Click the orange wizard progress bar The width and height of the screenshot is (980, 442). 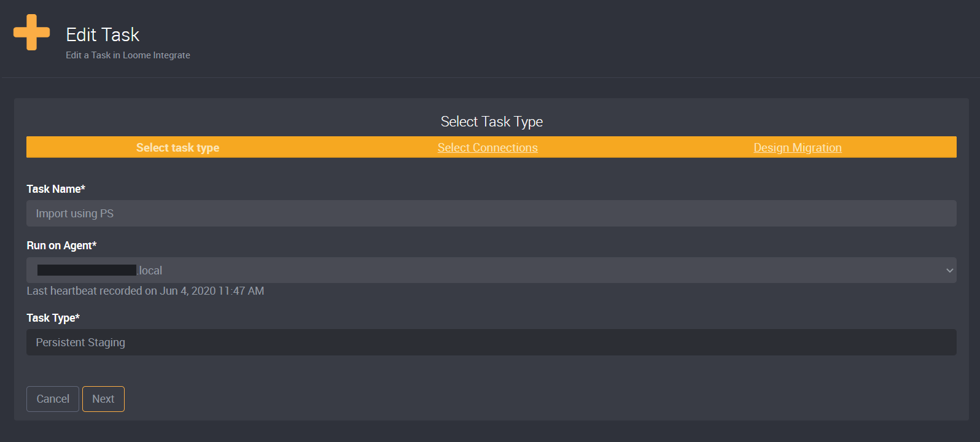coord(491,147)
